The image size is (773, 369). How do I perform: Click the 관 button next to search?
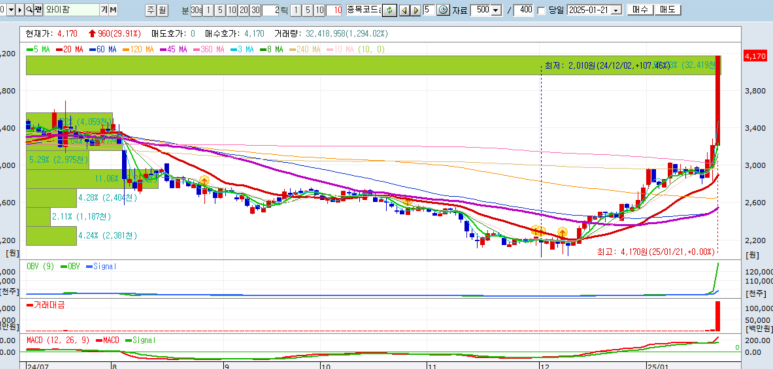pyautogui.click(x=38, y=9)
